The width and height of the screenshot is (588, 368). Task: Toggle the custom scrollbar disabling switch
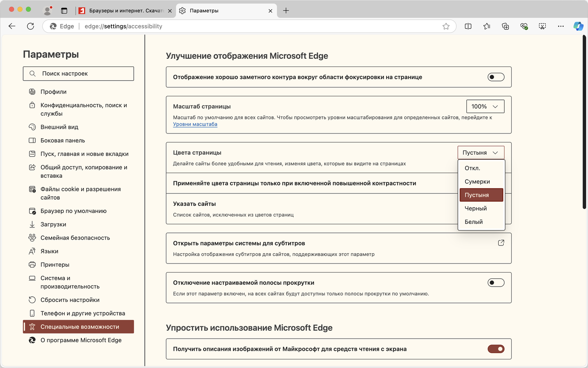pos(496,283)
